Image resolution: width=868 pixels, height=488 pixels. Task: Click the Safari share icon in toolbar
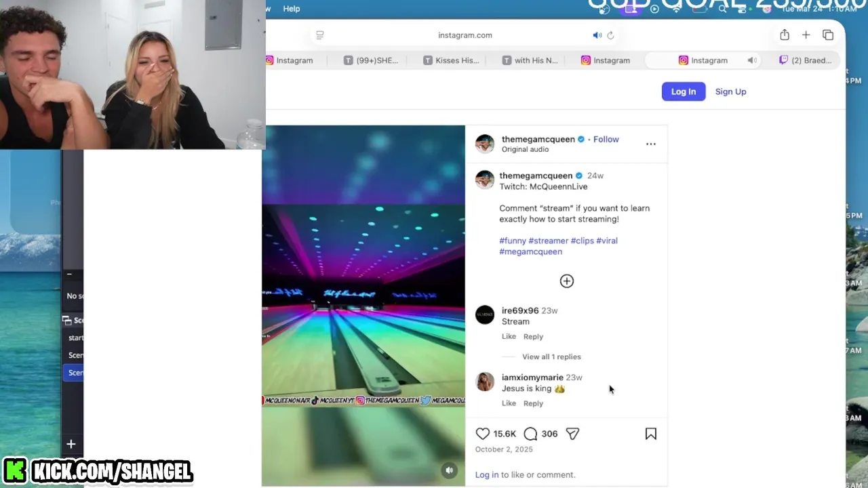click(785, 35)
